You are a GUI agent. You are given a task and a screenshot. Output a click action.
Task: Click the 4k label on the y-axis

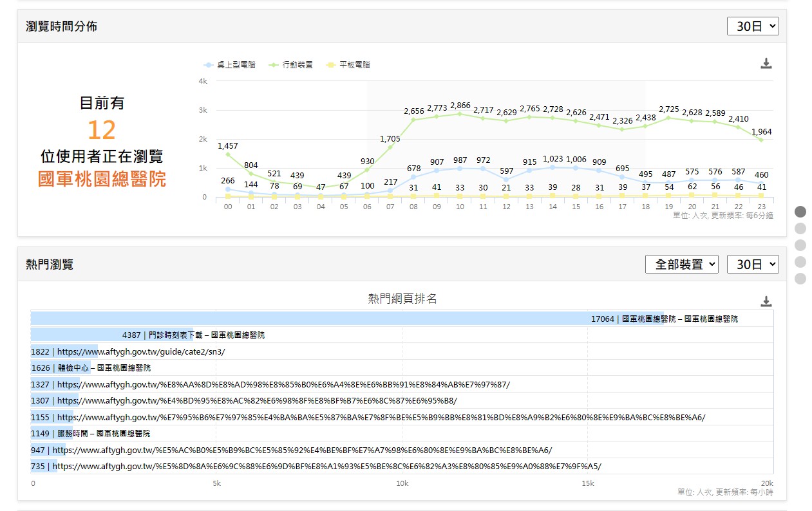tap(203, 81)
